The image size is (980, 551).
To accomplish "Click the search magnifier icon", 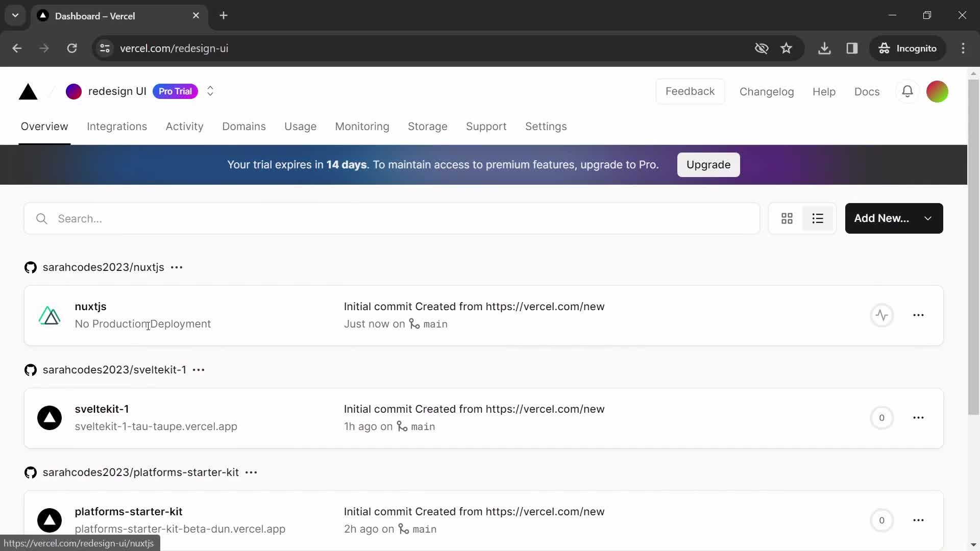I will pyautogui.click(x=42, y=219).
